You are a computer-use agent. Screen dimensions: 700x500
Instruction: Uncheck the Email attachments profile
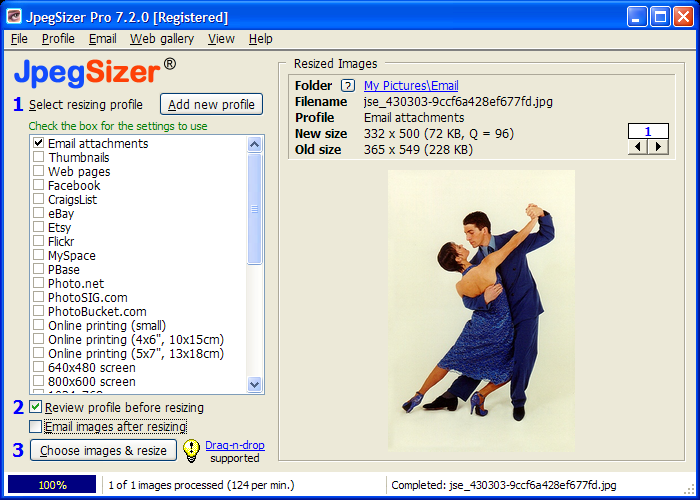pyautogui.click(x=38, y=143)
